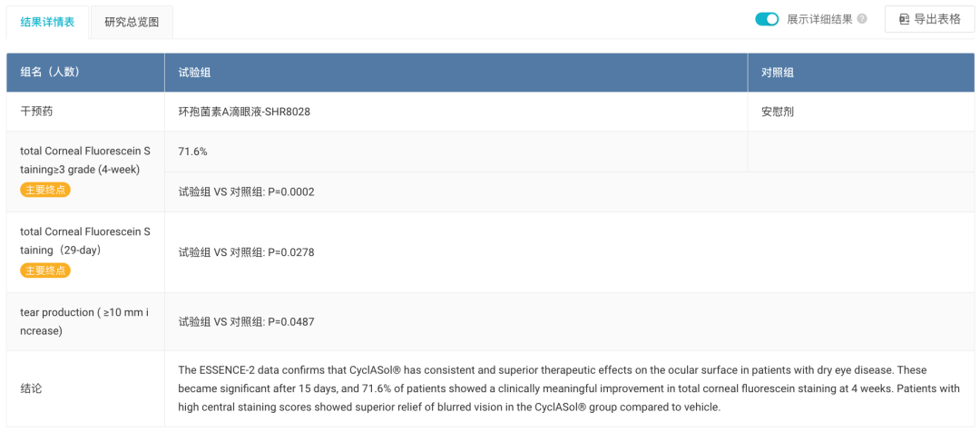Switch to the 研究总览图 tab
980x432 pixels.
(132, 23)
